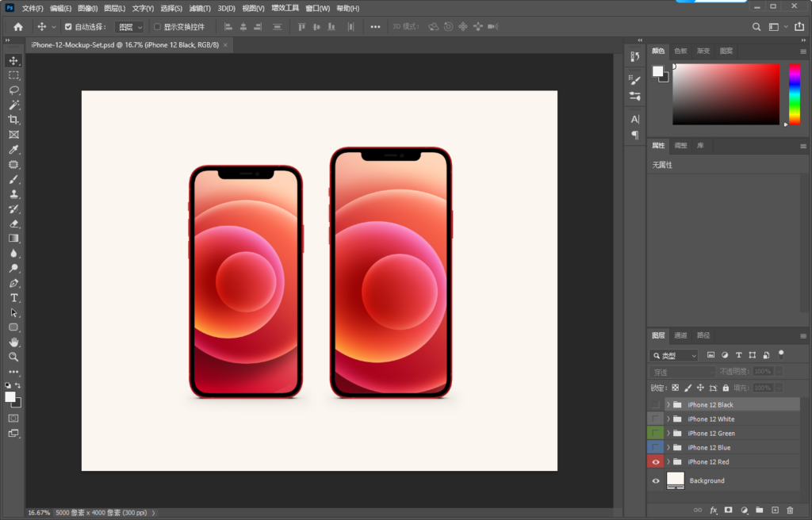Open the Auto-Select Layer dropdown
The image size is (812, 520).
[x=129, y=27]
